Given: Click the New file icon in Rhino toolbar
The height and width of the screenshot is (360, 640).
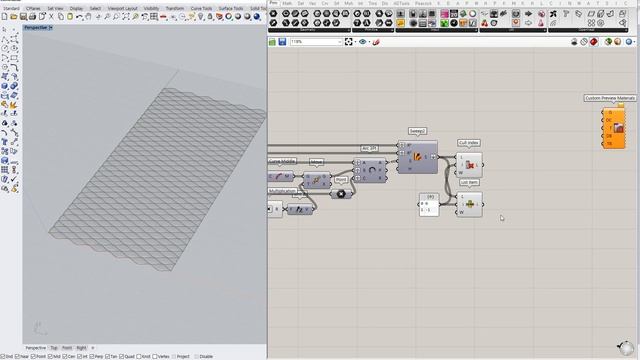Looking at the screenshot, I should (4, 16).
